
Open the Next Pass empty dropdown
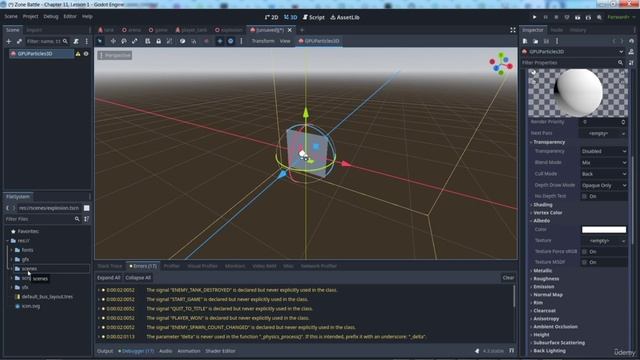coord(603,133)
